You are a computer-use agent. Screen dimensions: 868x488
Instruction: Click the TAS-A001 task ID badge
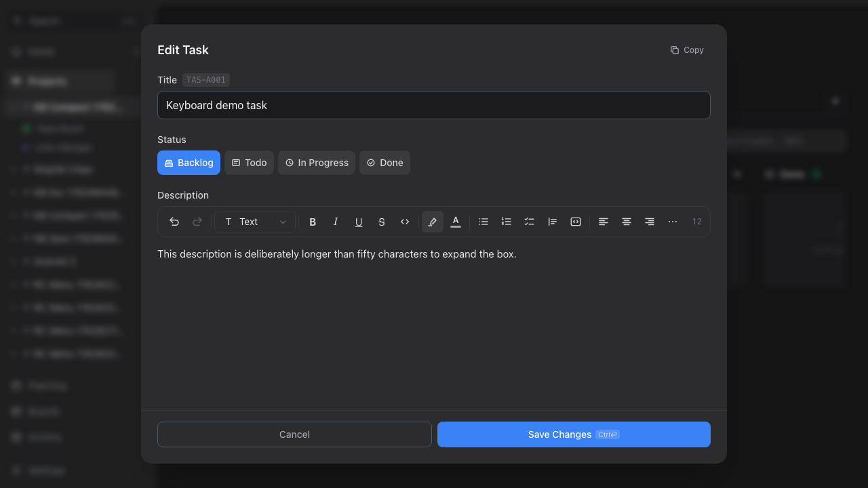206,80
